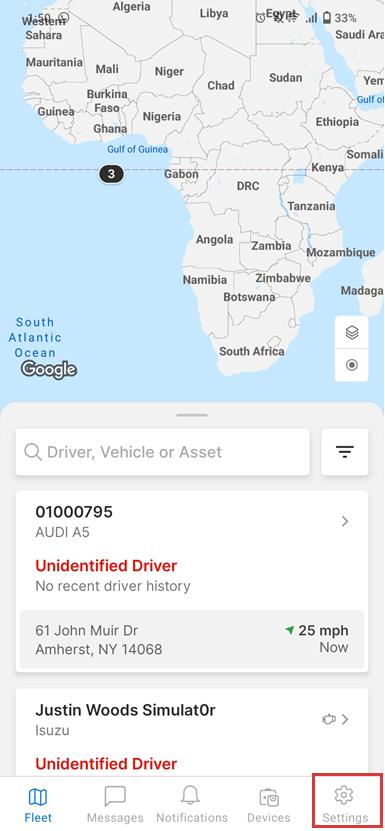Select the Fleet tab
The width and height of the screenshot is (385, 831).
point(38,804)
